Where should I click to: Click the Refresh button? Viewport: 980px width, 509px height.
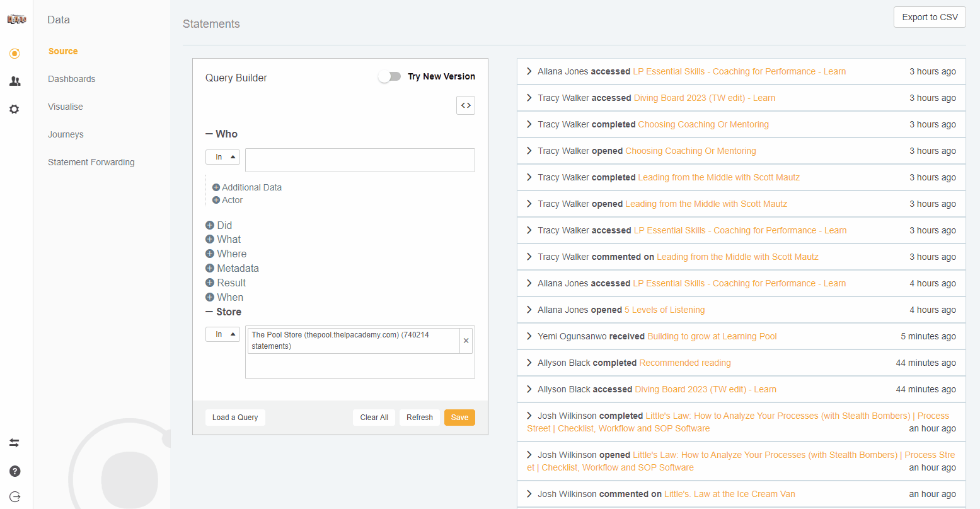(420, 418)
